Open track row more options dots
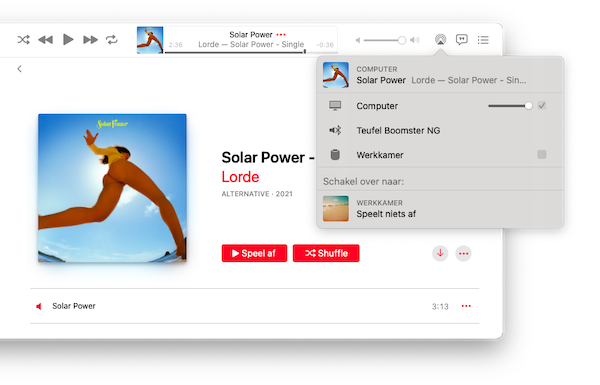Viewport: 600px width, 385px height. tap(466, 306)
